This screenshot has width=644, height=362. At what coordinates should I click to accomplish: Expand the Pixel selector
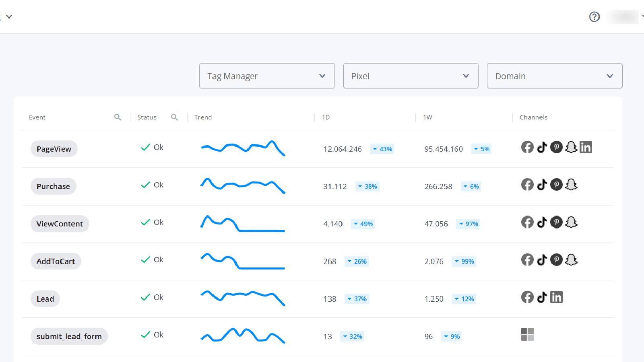[x=410, y=76]
